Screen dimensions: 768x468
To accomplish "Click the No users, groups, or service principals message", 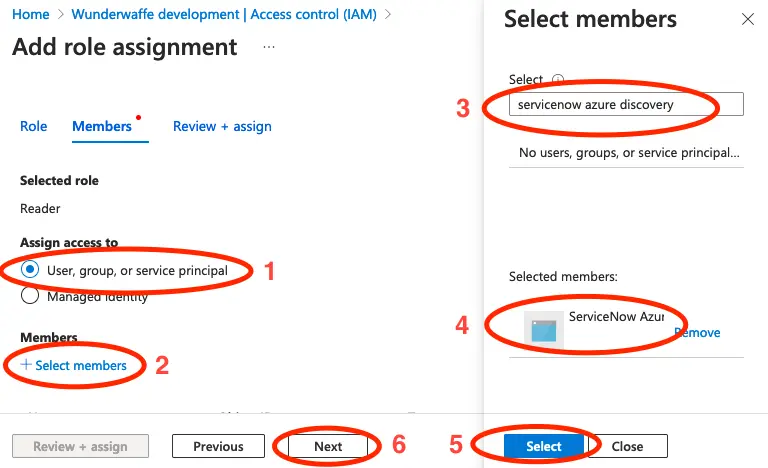I will (x=628, y=153).
